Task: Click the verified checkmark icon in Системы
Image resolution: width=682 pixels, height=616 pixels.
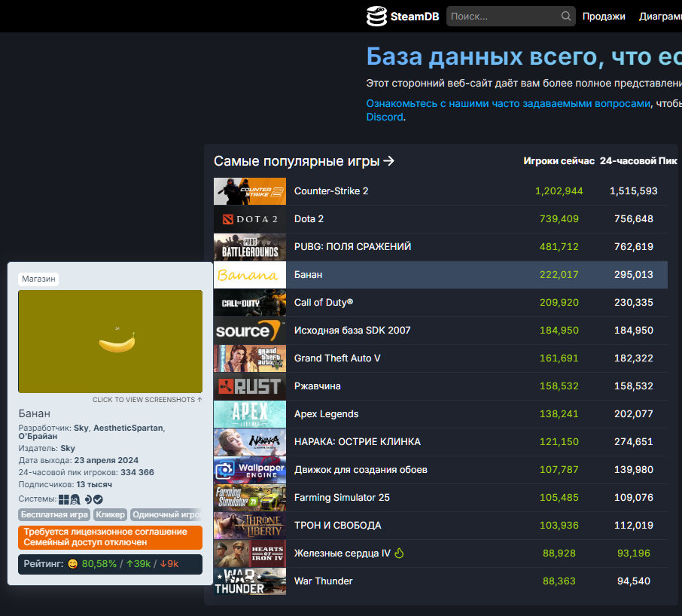Action: point(99,499)
